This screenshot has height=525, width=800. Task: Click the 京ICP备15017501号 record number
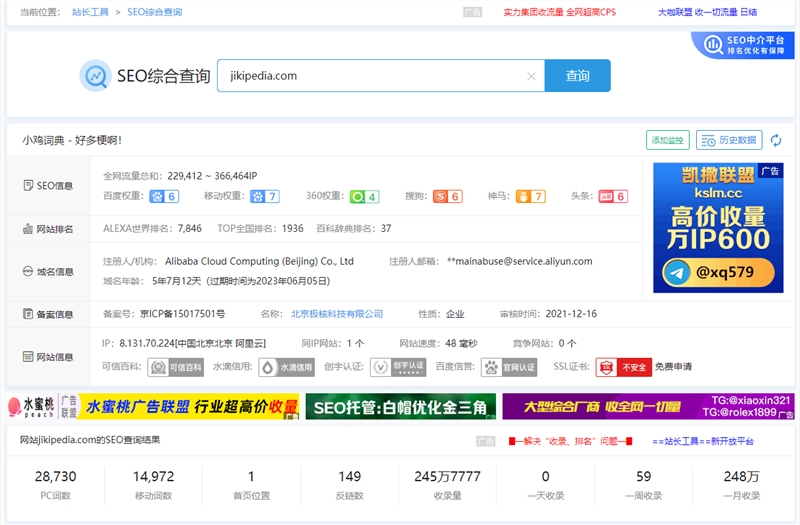click(x=183, y=314)
